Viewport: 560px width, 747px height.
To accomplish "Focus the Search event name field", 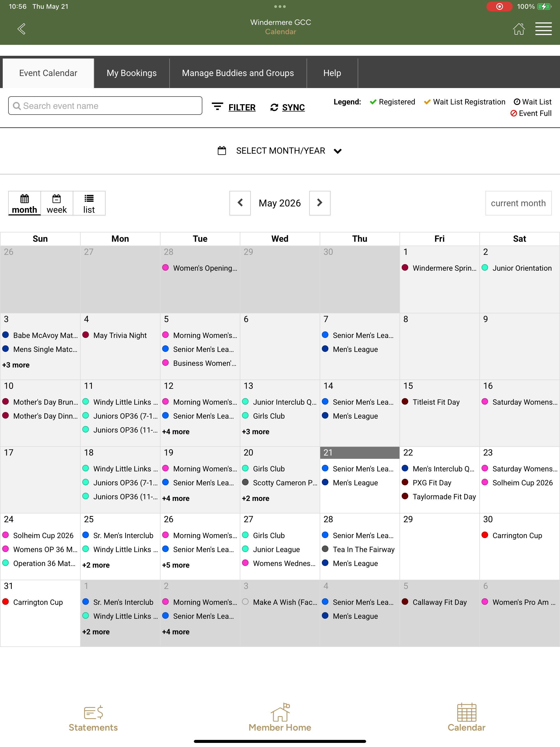I will click(105, 106).
